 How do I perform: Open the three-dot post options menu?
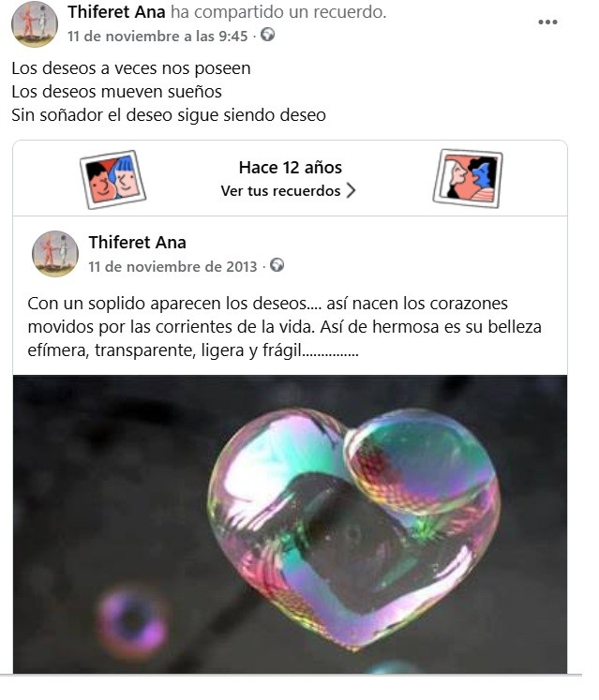[x=547, y=22]
